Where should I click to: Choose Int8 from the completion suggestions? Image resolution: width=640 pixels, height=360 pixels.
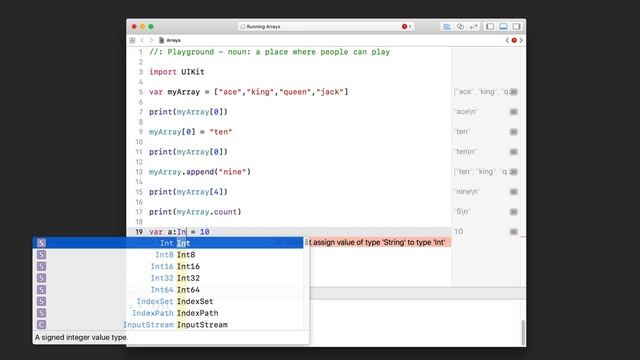point(168,255)
